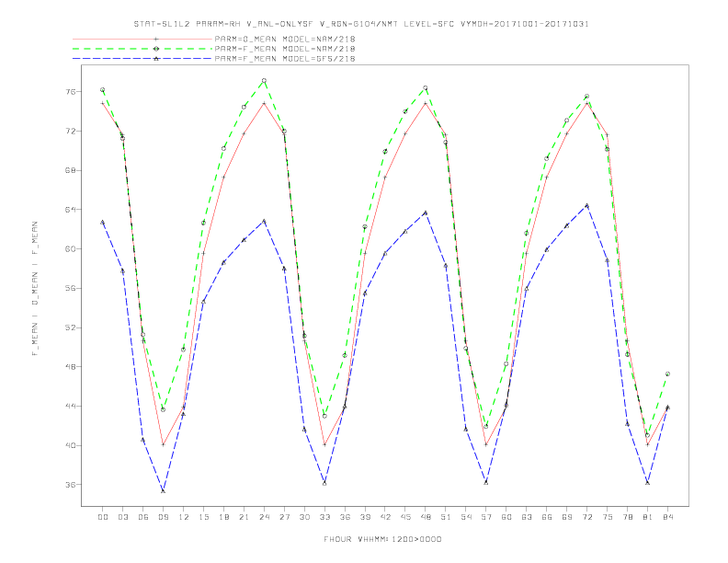
Task: Click y-axis tick label 68
Action: click(70, 170)
